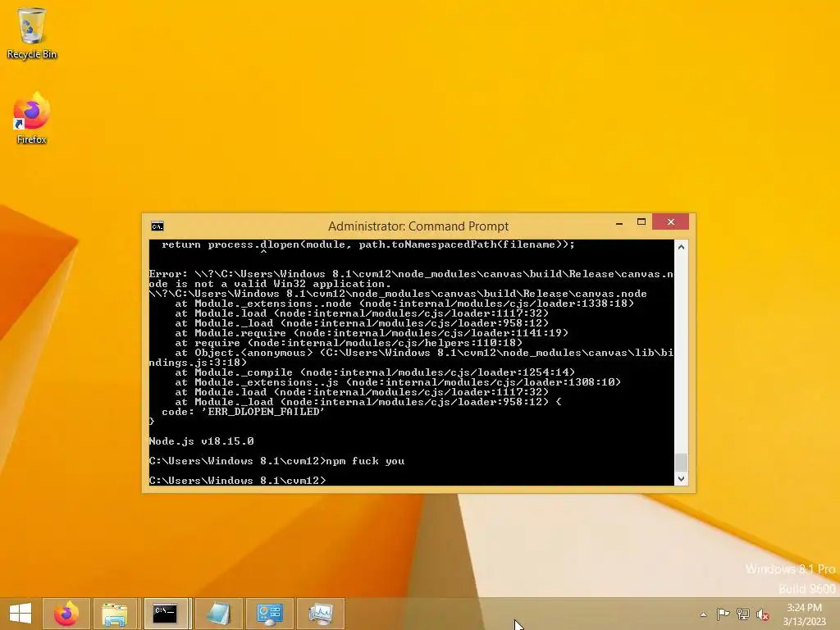840x630 pixels.
Task: Click the 'at Module._compile' stack line
Action: pos(374,372)
